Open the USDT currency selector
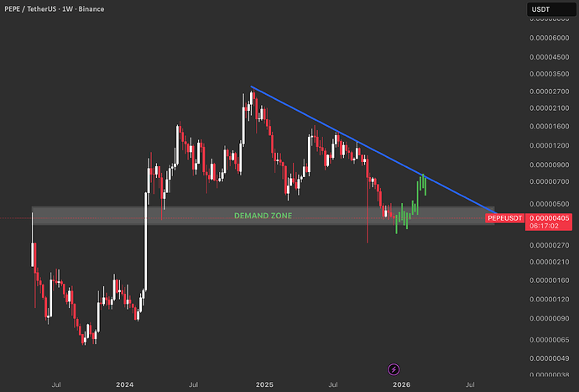Viewport: 579px width, 392px height. tap(551, 9)
